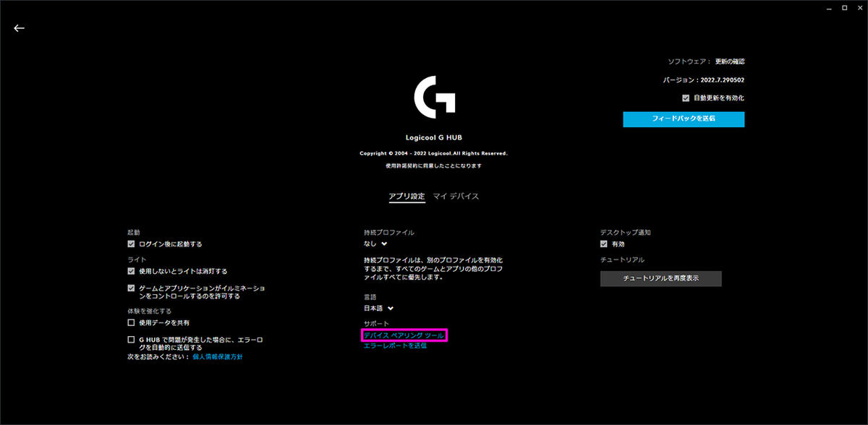Image resolution: width=868 pixels, height=425 pixels.
Task: Toggle game illumination control checkbox
Action: 131,288
